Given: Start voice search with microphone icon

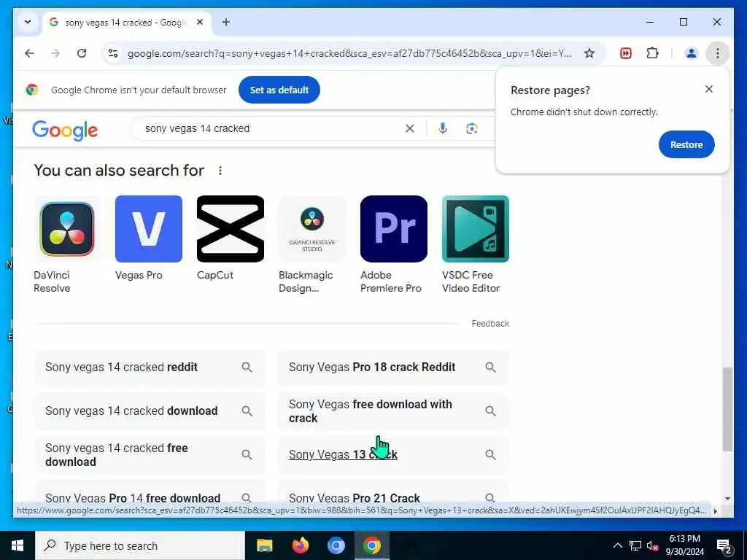Looking at the screenshot, I should pos(443,128).
